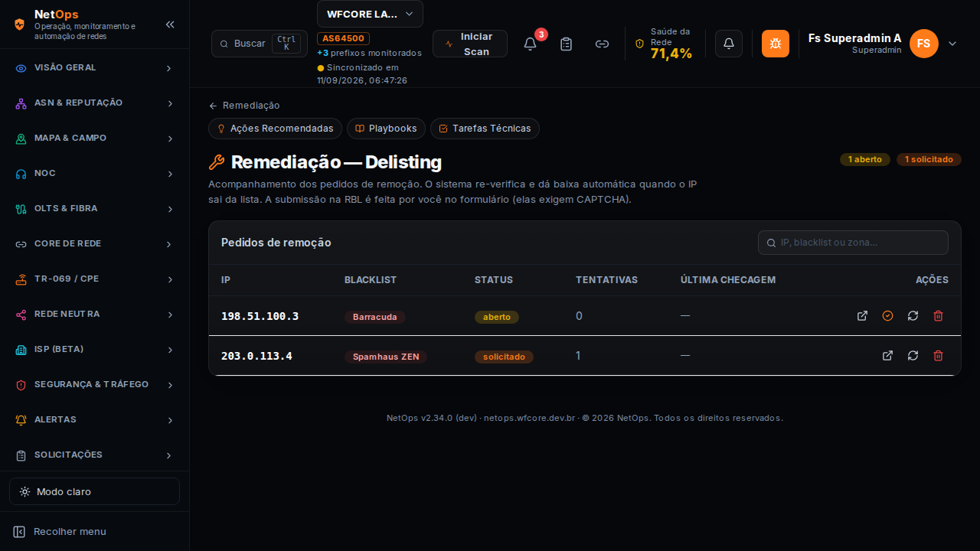Click the Segurança & Tráfego shield icon
Image resolution: width=980 pixels, height=551 pixels.
(21, 385)
